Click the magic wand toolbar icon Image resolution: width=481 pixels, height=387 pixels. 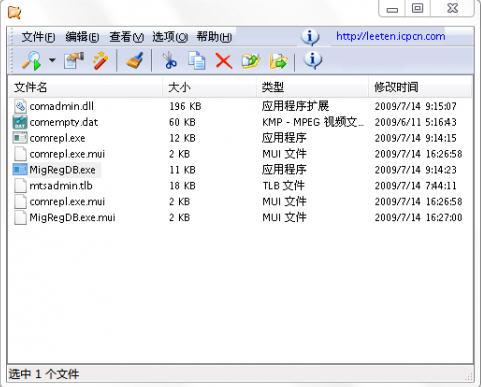coord(100,61)
